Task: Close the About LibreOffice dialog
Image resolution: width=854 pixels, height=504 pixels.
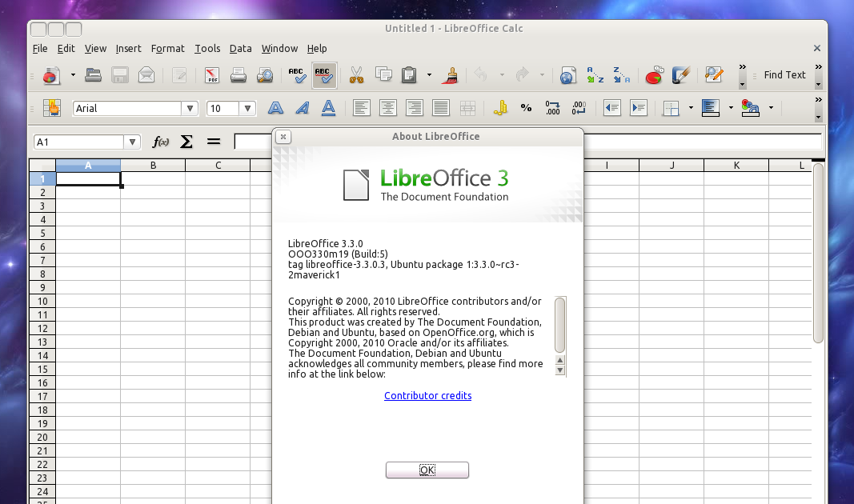Action: (x=283, y=137)
